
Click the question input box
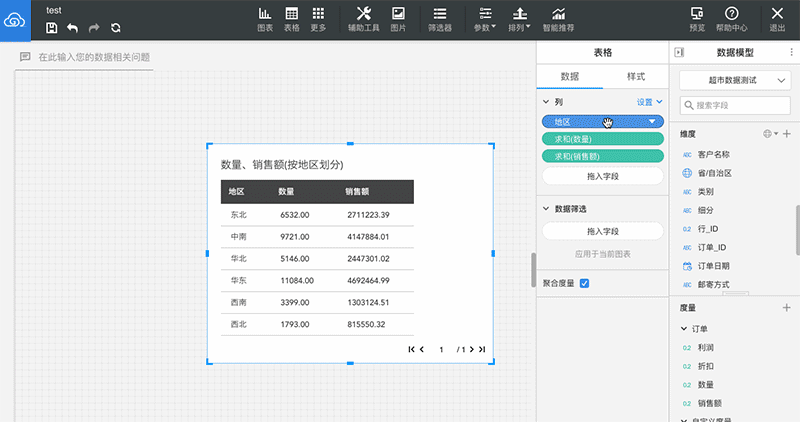pos(84,57)
